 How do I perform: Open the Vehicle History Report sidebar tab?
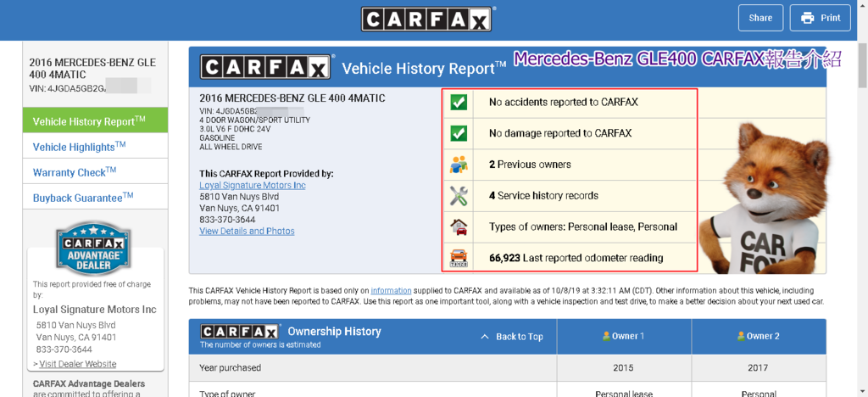pos(95,121)
